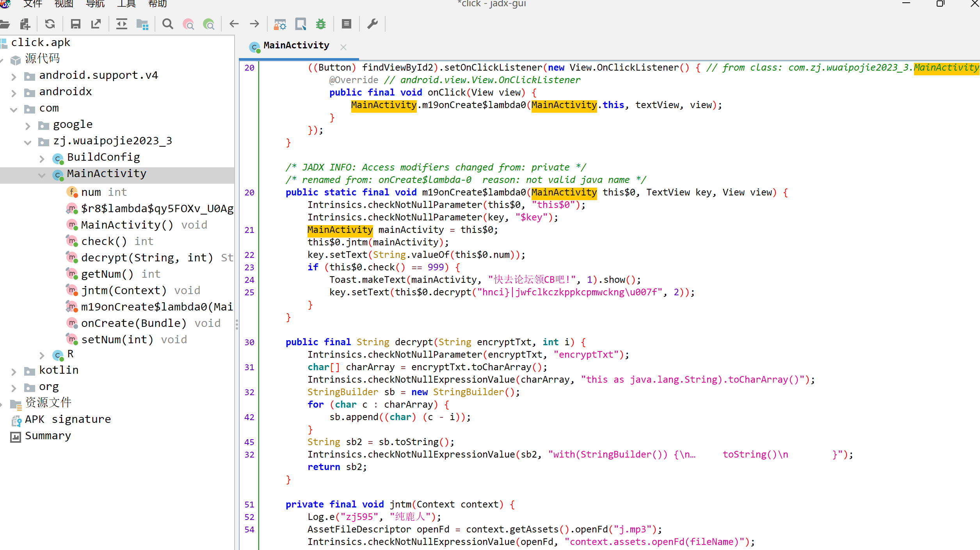Expand the android.support.v4 package

point(14,76)
